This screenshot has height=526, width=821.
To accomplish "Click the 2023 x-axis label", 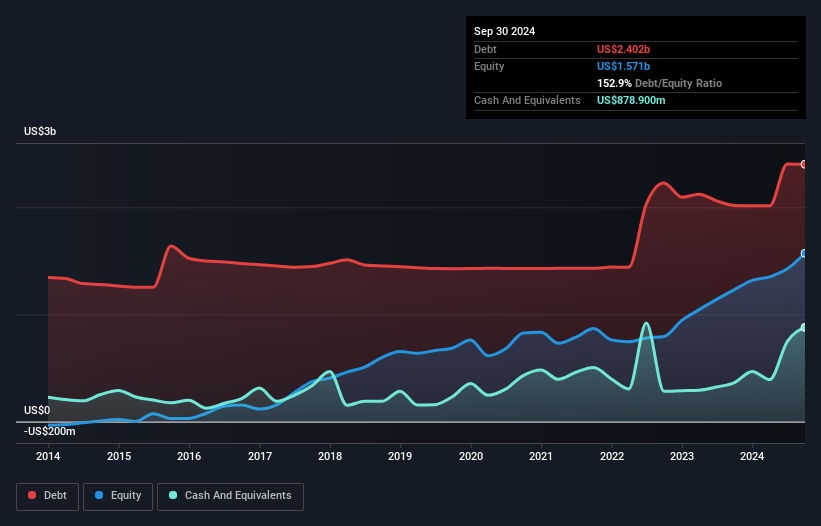I will pyautogui.click(x=682, y=456).
